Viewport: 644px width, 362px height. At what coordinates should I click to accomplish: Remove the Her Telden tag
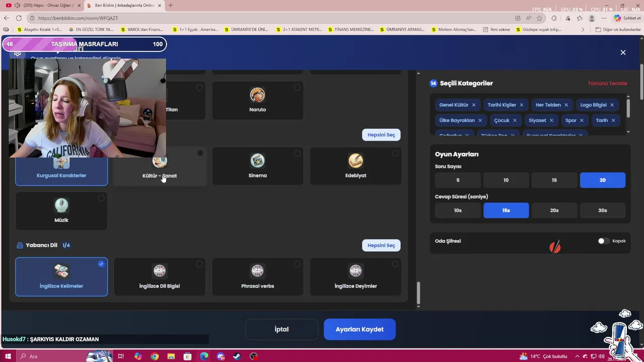tap(566, 105)
